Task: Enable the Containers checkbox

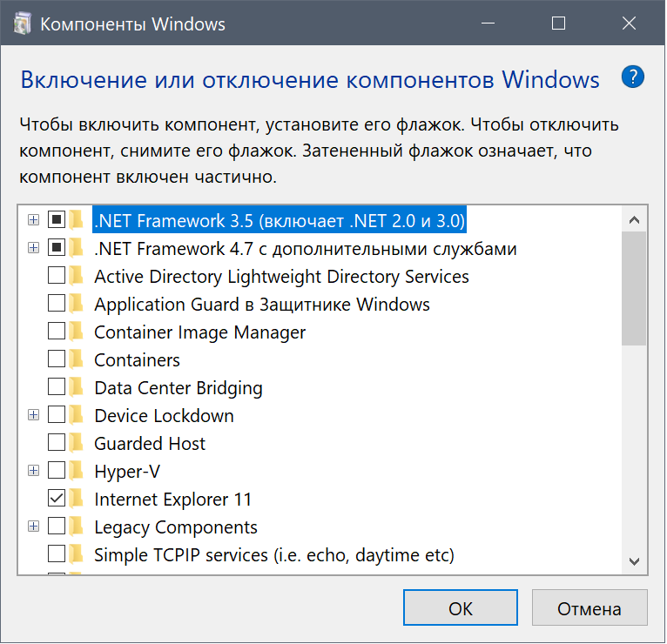Action: click(x=57, y=359)
